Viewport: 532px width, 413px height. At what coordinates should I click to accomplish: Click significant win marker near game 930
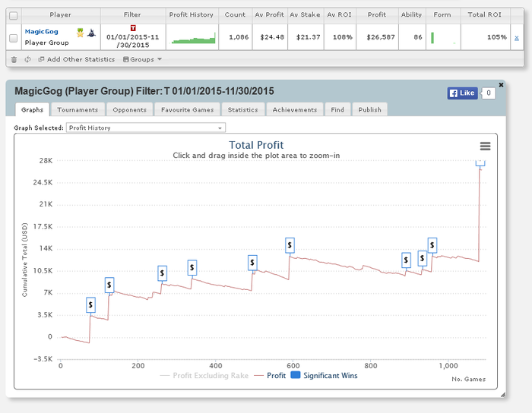tap(422, 259)
